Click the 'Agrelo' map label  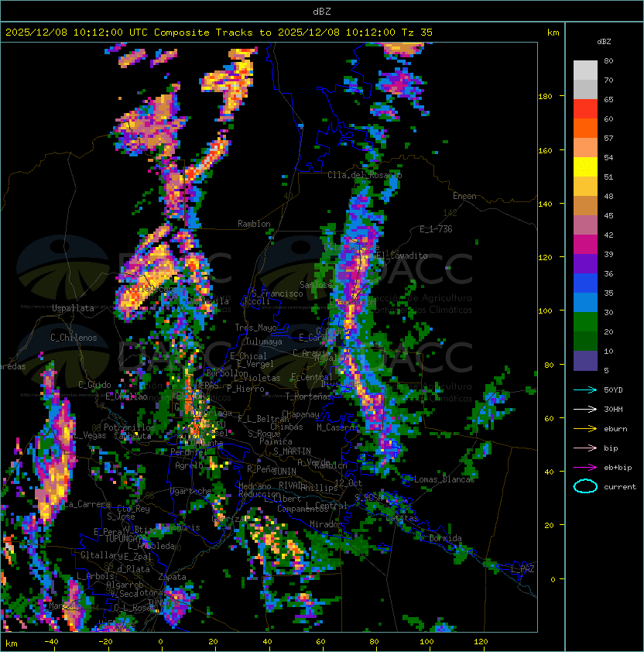click(189, 465)
